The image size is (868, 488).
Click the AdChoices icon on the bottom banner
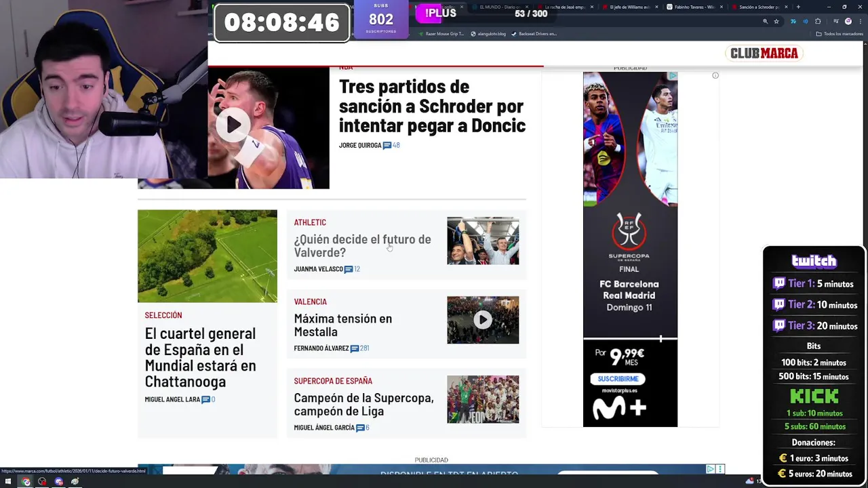[710, 469]
